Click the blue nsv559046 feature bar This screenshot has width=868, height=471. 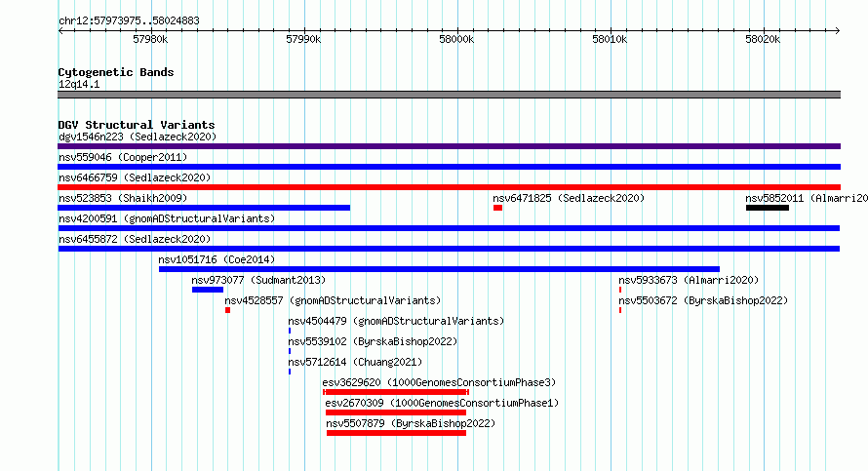coord(449,167)
